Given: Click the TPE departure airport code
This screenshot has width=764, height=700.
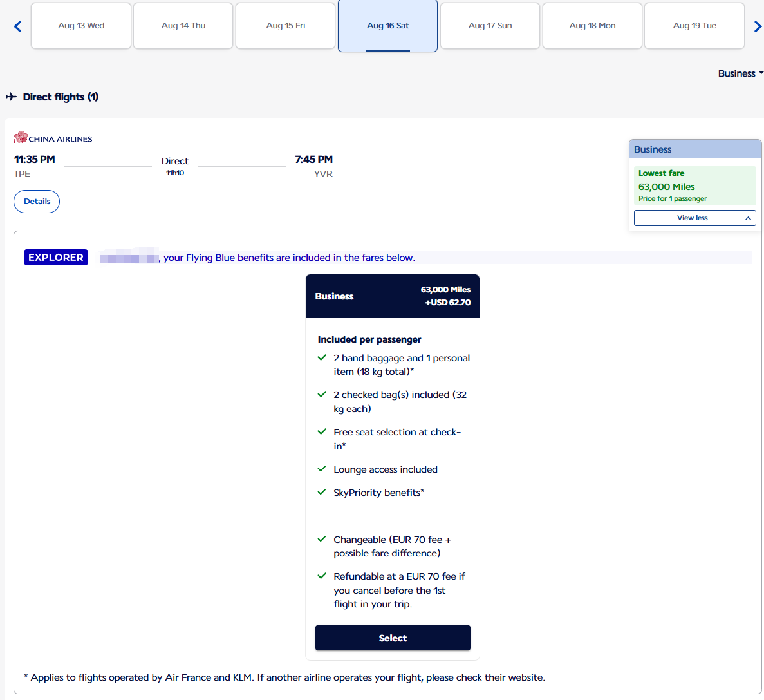Looking at the screenshot, I should pyautogui.click(x=22, y=174).
